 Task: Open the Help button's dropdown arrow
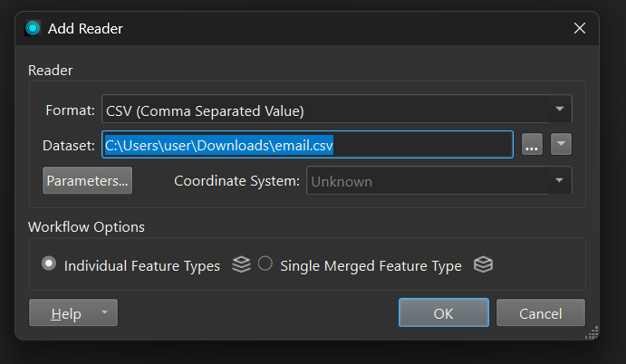pos(104,313)
